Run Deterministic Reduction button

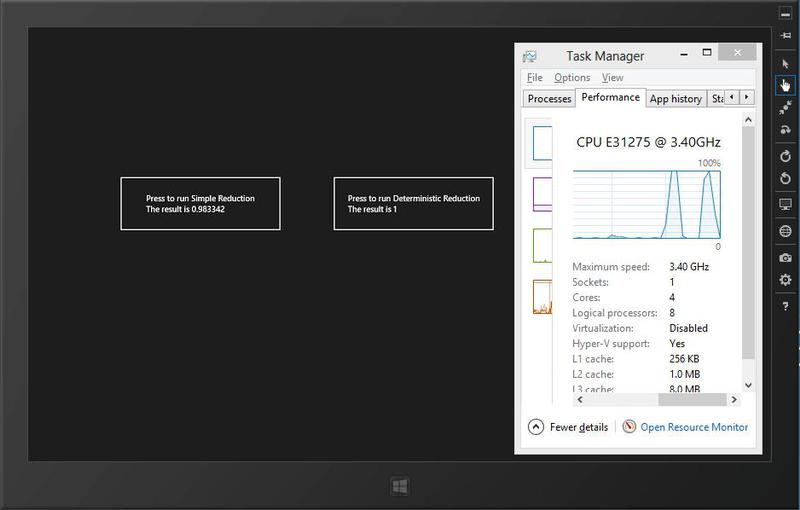pos(414,203)
